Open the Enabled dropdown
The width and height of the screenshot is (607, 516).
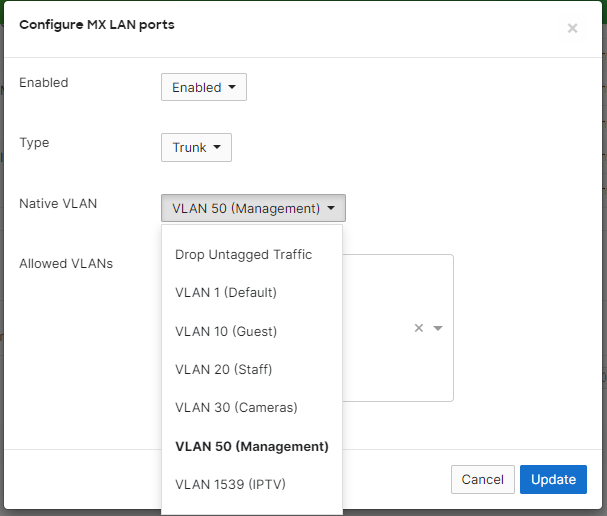tap(203, 87)
